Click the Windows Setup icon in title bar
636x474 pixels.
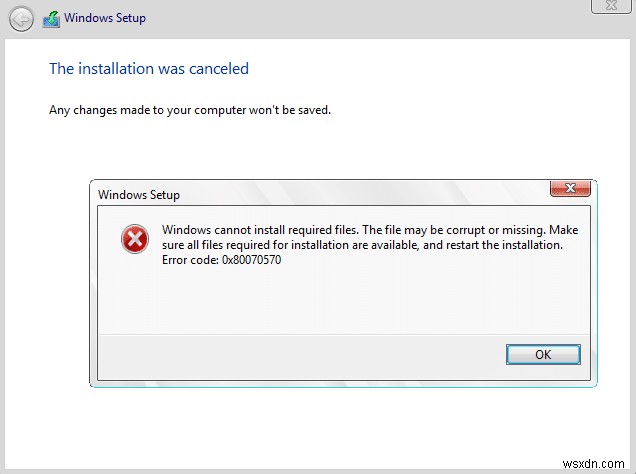point(51,19)
